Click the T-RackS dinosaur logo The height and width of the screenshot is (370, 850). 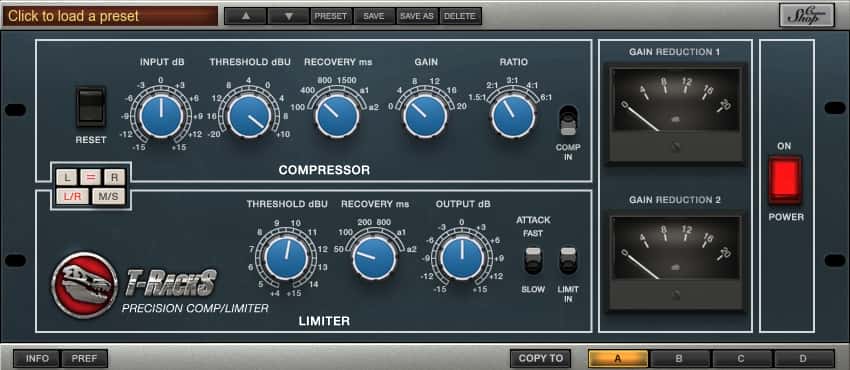point(84,285)
